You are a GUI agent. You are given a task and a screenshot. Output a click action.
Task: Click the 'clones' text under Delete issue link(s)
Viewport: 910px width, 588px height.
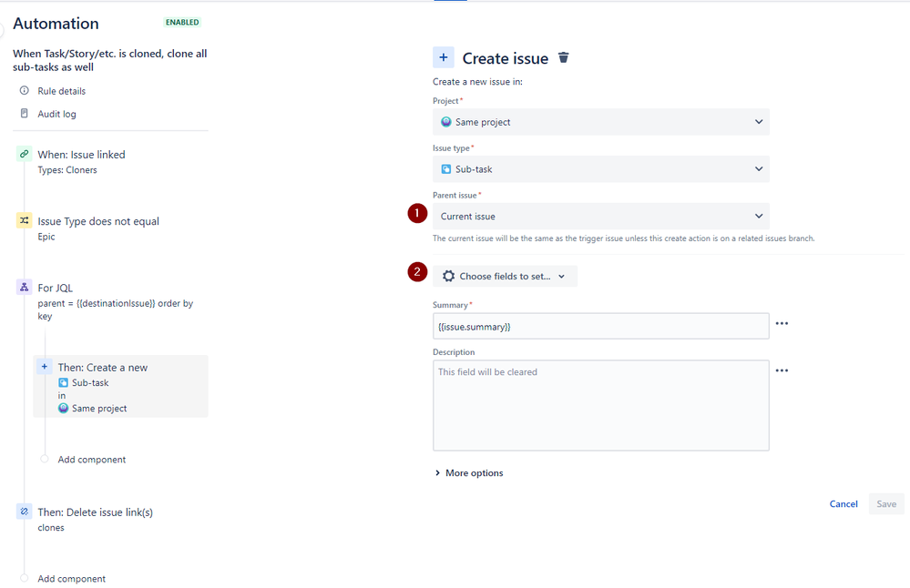point(51,528)
